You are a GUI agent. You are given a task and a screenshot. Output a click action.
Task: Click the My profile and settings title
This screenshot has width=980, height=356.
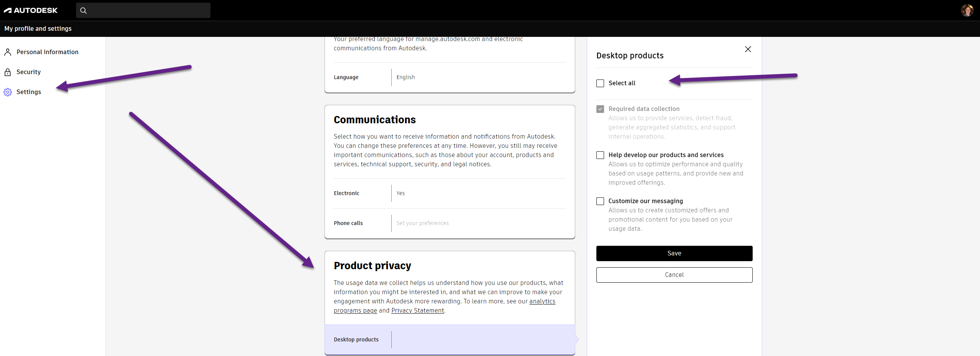click(x=38, y=29)
